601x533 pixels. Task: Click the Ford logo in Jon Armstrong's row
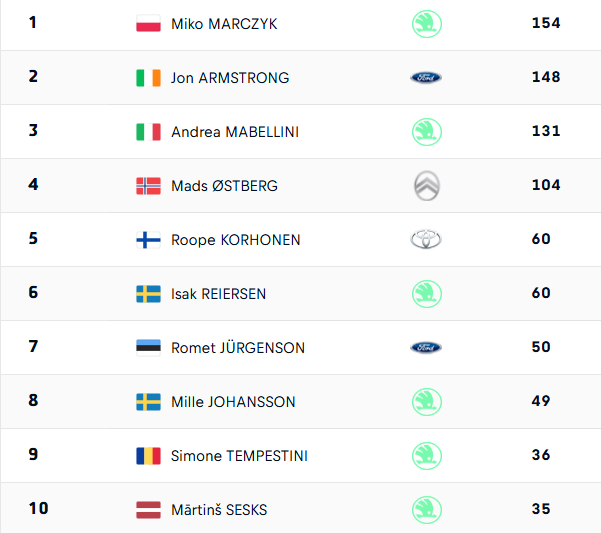[426, 78]
